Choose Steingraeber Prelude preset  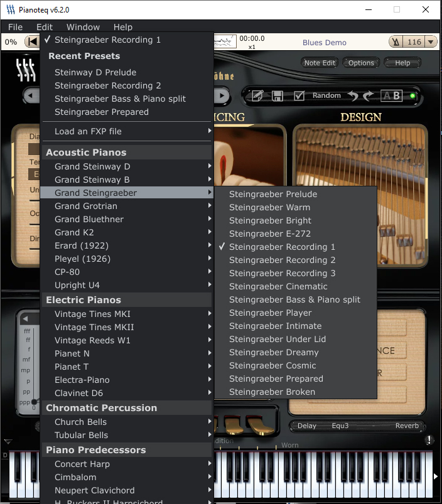tap(296, 194)
